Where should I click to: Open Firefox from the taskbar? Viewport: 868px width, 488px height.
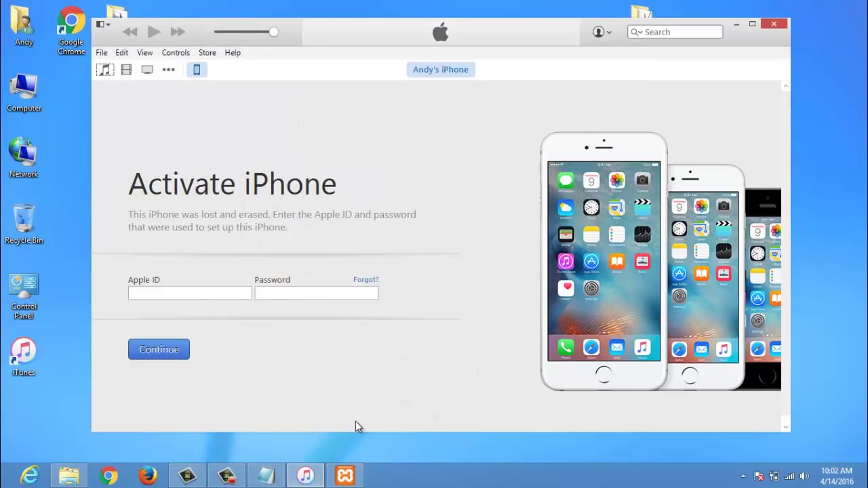[x=147, y=476]
